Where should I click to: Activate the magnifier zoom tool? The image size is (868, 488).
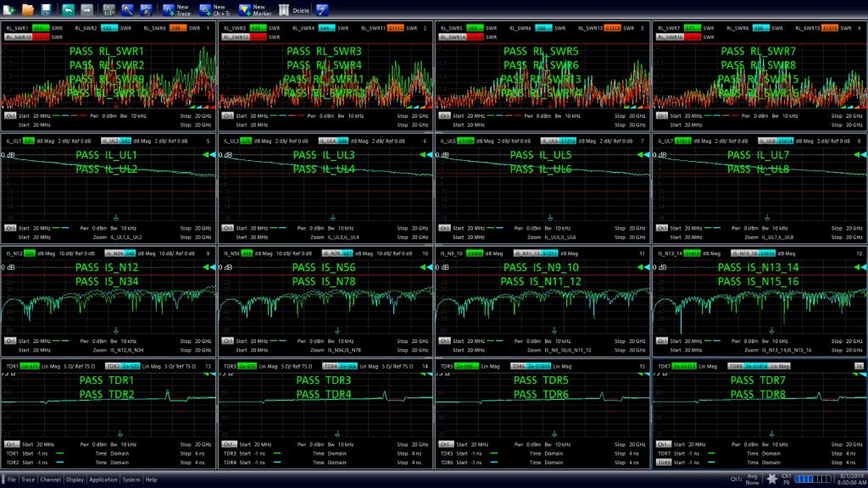coord(128,11)
